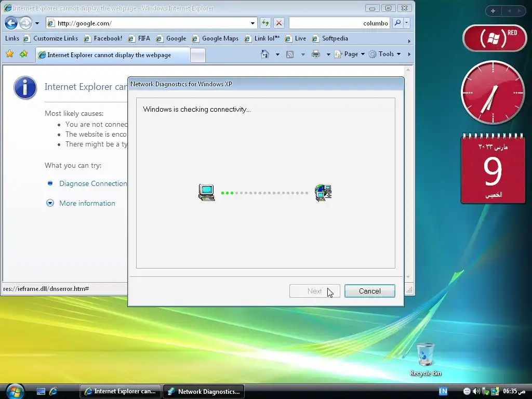Launch Internet Explorer from quick launch
The image size is (532, 399).
pos(54,391)
